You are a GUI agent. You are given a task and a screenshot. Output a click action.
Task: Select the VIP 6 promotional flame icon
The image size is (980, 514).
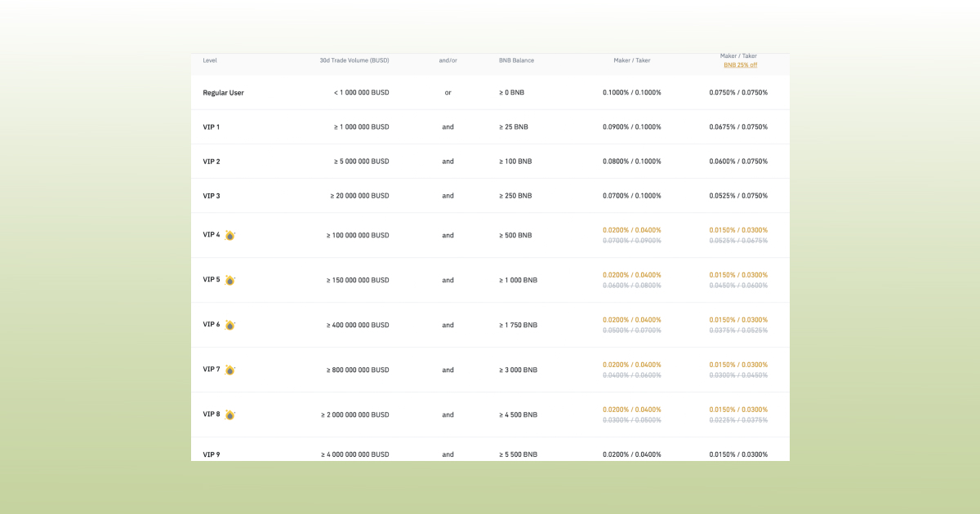[229, 325]
